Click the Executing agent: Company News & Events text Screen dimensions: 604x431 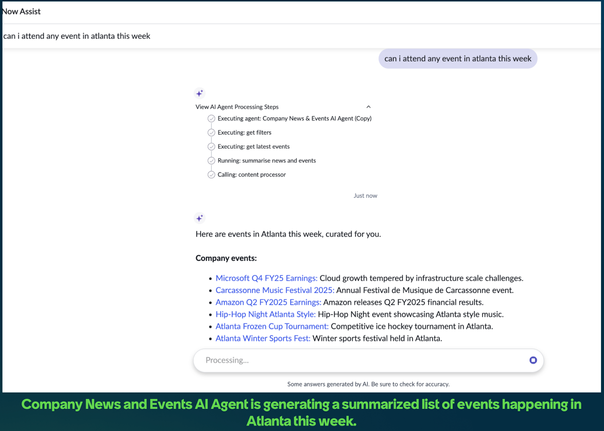click(x=295, y=118)
